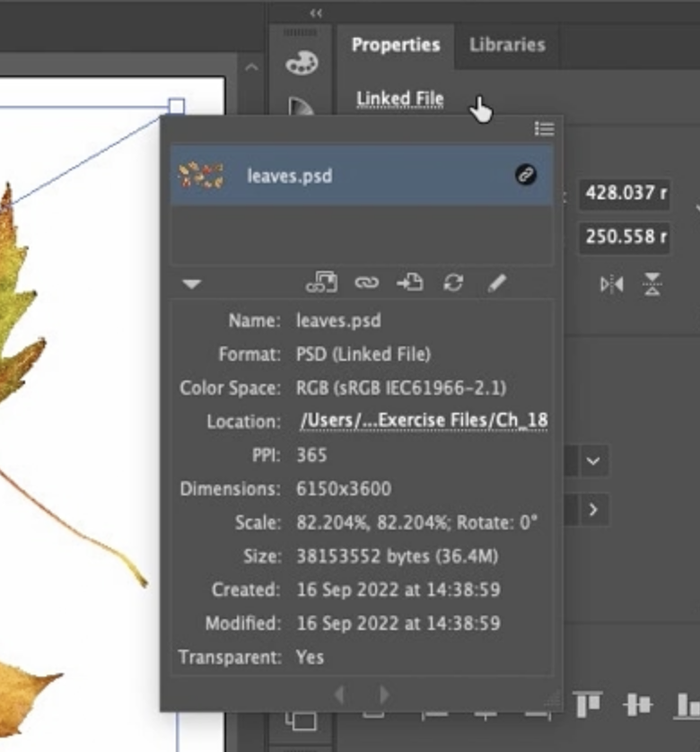Click the next link arrow
The image size is (700, 752).
[384, 694]
